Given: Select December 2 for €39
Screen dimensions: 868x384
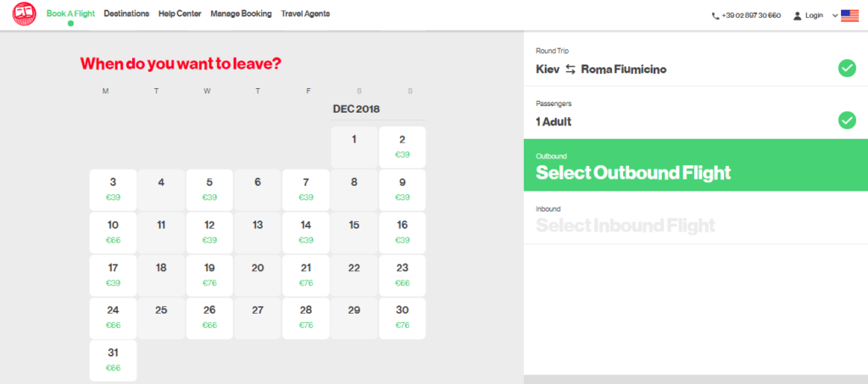Looking at the screenshot, I should point(403,147).
